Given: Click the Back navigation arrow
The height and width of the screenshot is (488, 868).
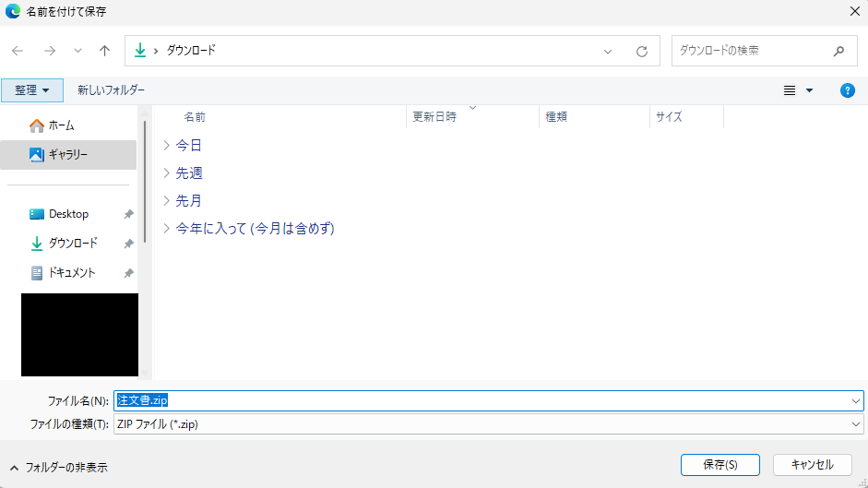Looking at the screenshot, I should coord(18,52).
